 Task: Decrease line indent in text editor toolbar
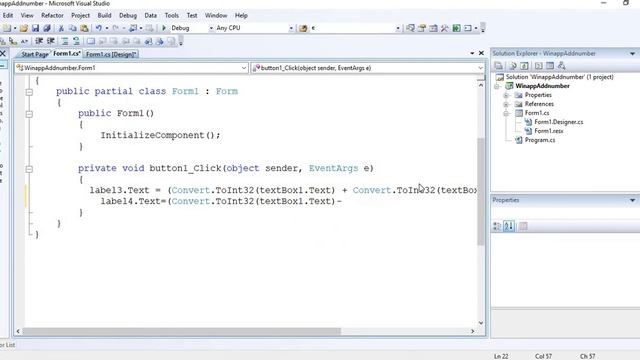coord(39,41)
